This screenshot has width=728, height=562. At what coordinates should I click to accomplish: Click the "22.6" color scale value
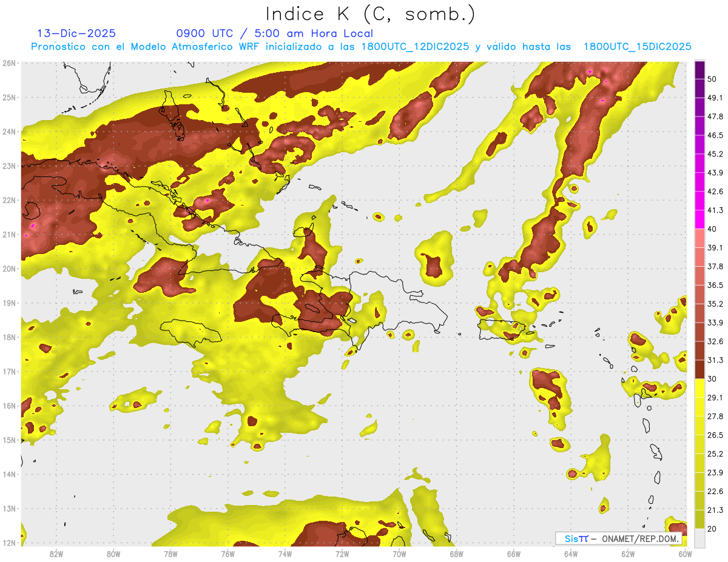click(715, 492)
